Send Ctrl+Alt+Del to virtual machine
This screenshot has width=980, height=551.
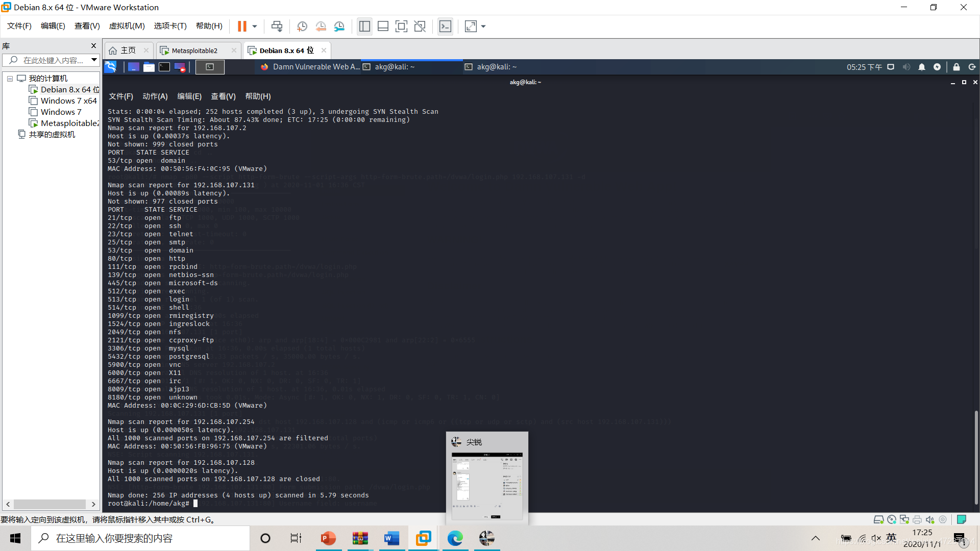point(277,26)
